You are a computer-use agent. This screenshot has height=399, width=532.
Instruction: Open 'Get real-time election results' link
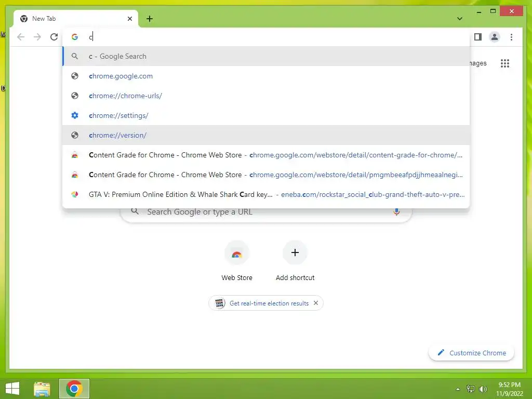click(x=269, y=303)
